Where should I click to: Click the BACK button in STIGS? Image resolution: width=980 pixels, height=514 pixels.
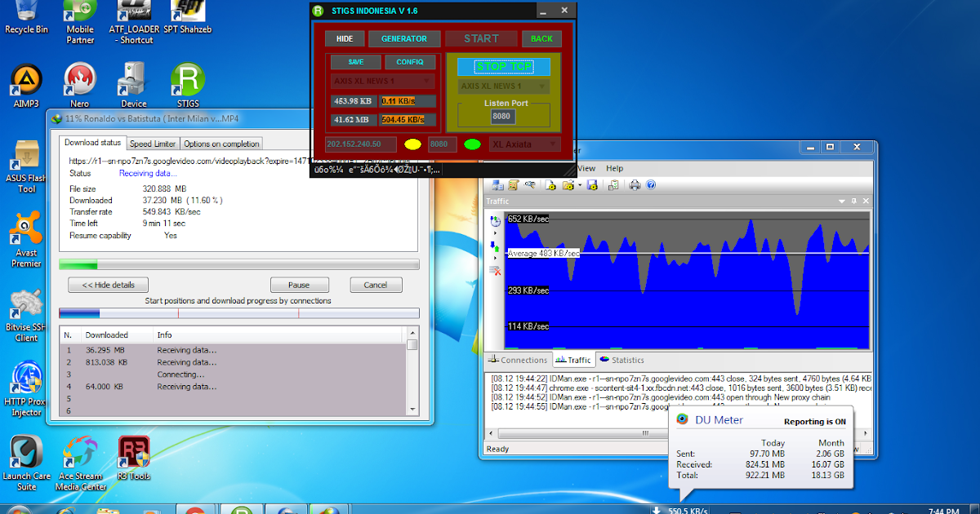(x=542, y=38)
